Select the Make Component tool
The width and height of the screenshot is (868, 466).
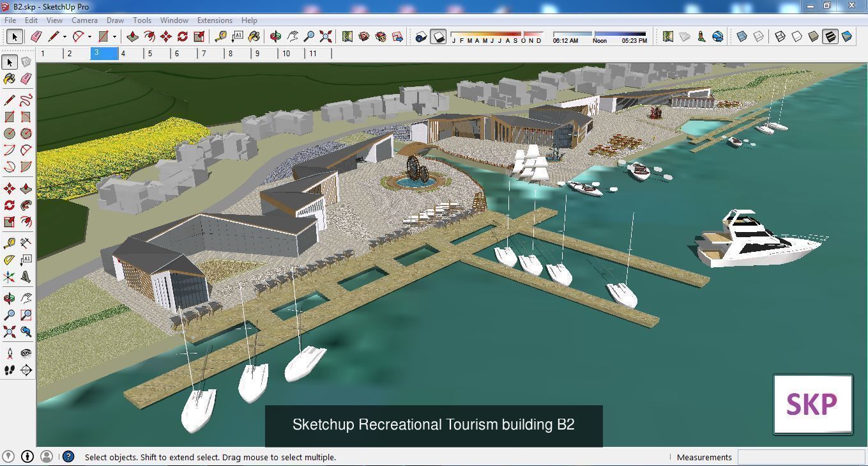[26, 62]
